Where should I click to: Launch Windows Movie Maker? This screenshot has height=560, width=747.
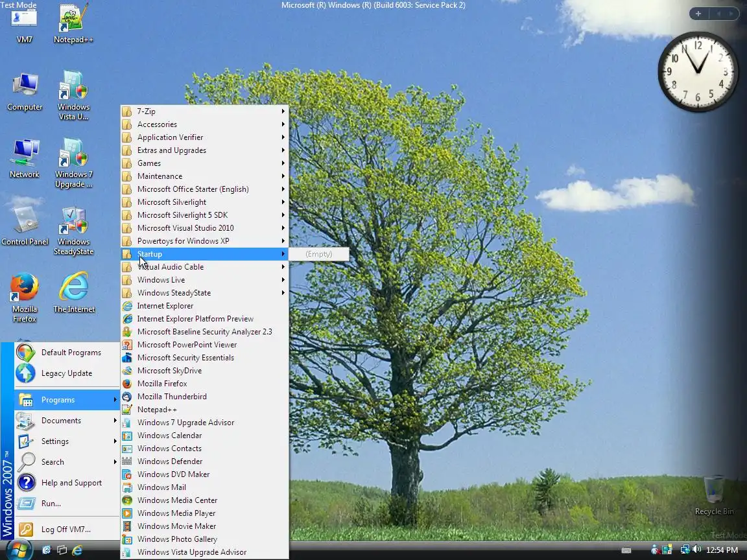204,526
